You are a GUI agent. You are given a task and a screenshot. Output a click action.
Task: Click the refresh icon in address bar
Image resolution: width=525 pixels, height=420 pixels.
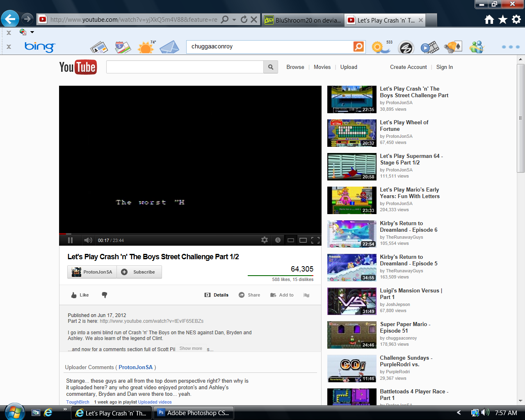tap(244, 19)
